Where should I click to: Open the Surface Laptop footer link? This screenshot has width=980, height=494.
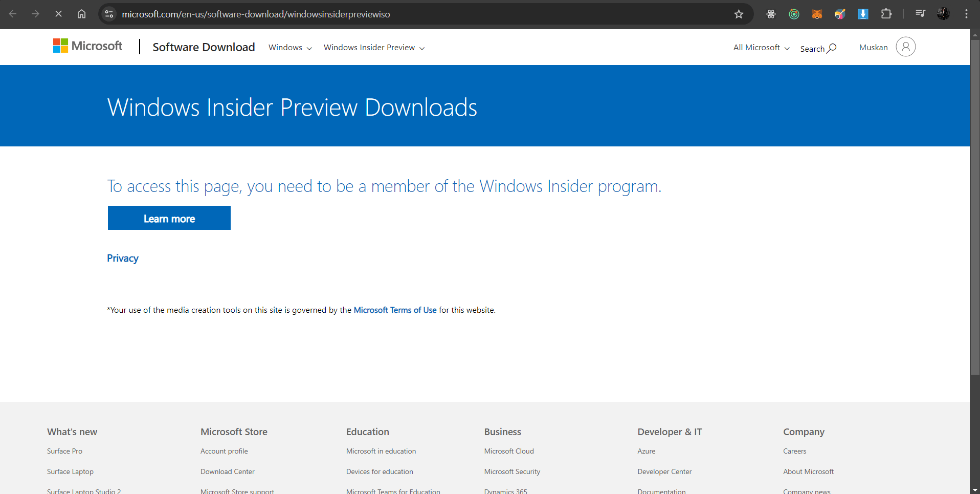click(x=70, y=471)
